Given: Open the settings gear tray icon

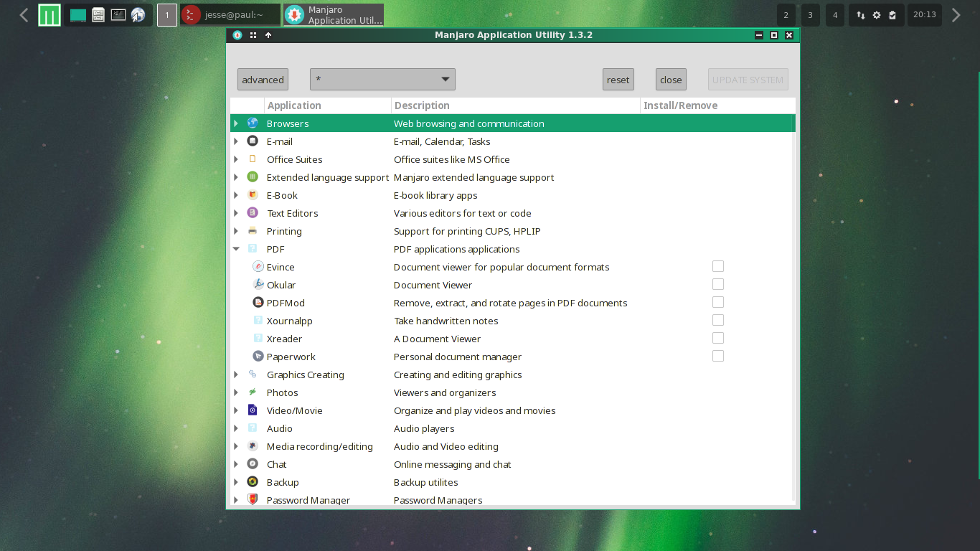Looking at the screenshot, I should (877, 15).
